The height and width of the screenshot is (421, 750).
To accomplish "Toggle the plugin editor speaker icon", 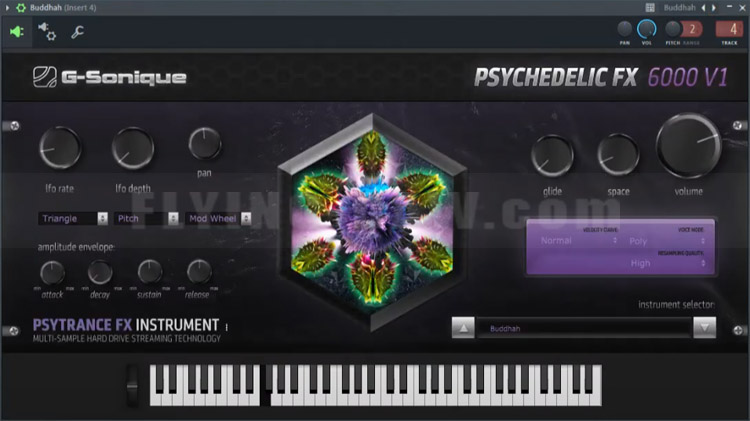I will click(17, 32).
